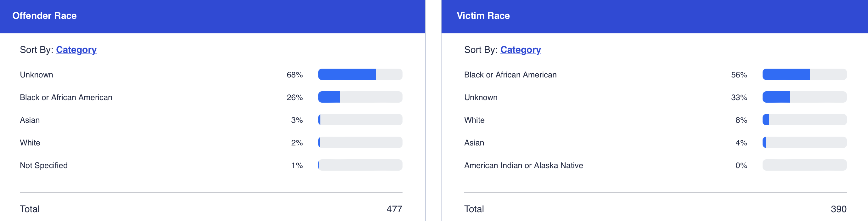Click the 33% Unknown victim progress bar
The image size is (868, 221).
coord(804,97)
